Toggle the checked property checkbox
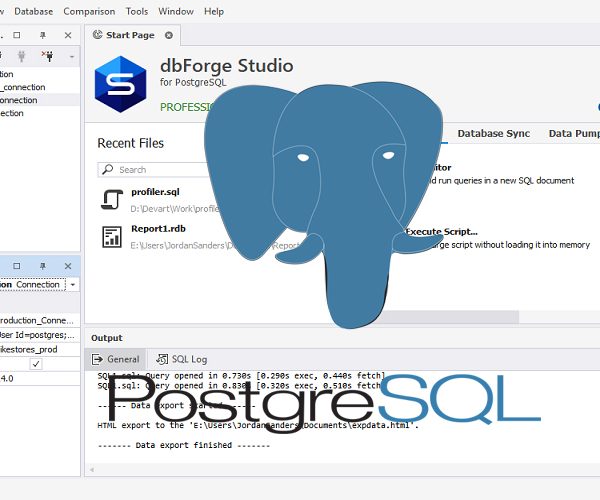Image resolution: width=600 pixels, height=500 pixels. [36, 364]
